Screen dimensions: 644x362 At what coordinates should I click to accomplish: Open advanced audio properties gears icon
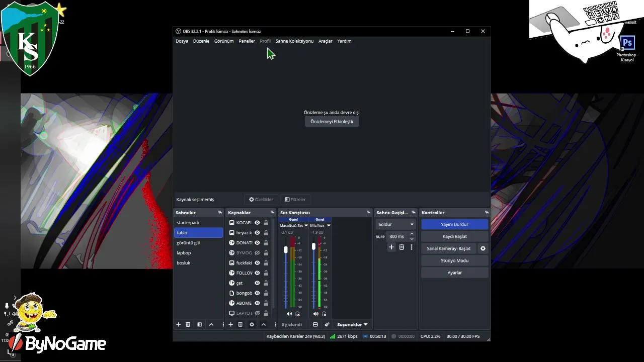tap(327, 325)
